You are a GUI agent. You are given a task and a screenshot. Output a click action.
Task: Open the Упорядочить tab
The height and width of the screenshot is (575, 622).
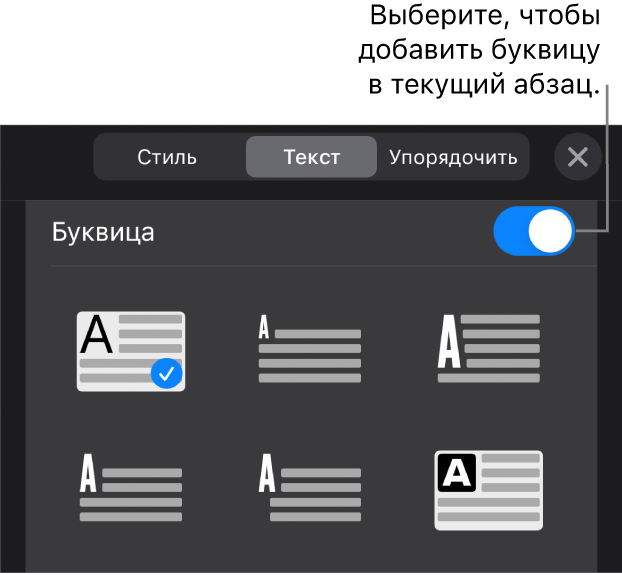tap(453, 157)
